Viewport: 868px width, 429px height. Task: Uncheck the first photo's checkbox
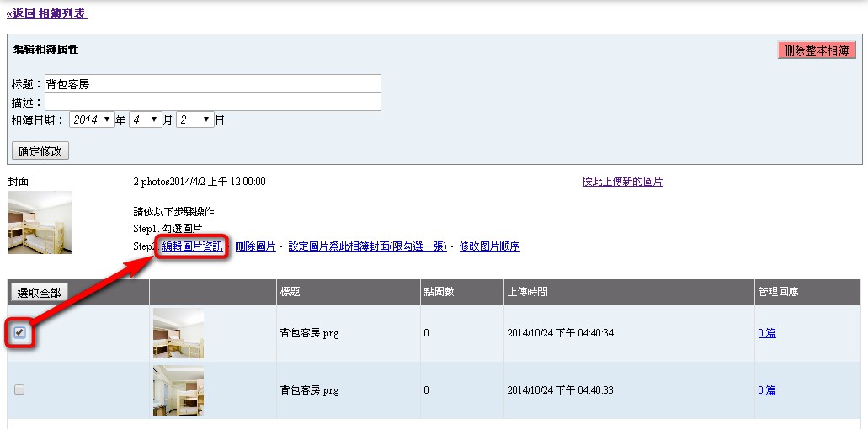point(19,332)
